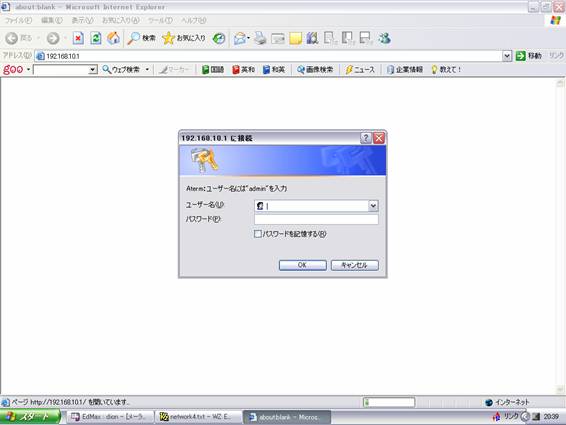Open the goo search box dropdown
This screenshot has width=566, height=425.
(93, 69)
